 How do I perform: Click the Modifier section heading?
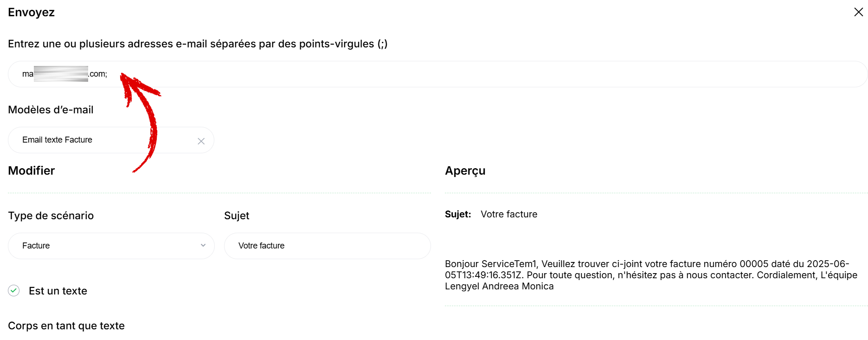pyautogui.click(x=31, y=170)
